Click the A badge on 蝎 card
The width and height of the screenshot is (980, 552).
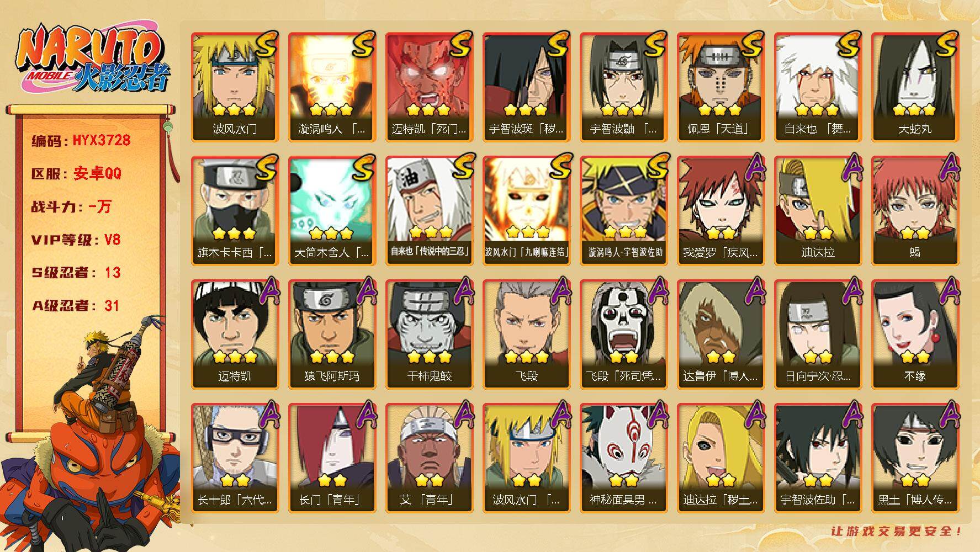[950, 168]
